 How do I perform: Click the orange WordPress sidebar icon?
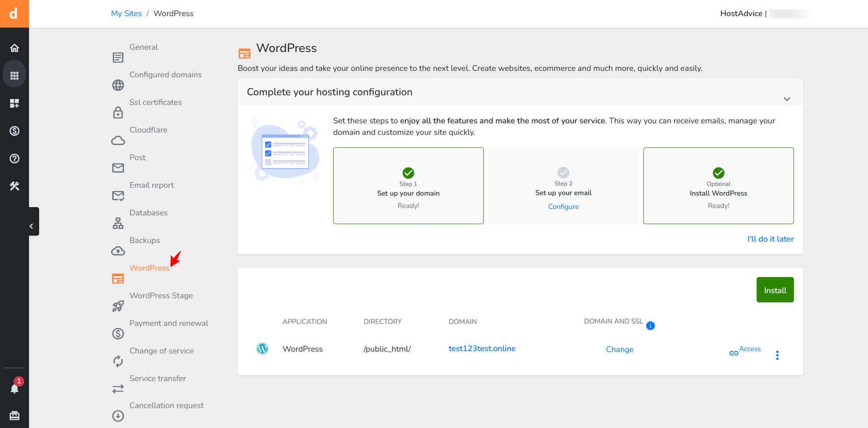[x=118, y=278]
